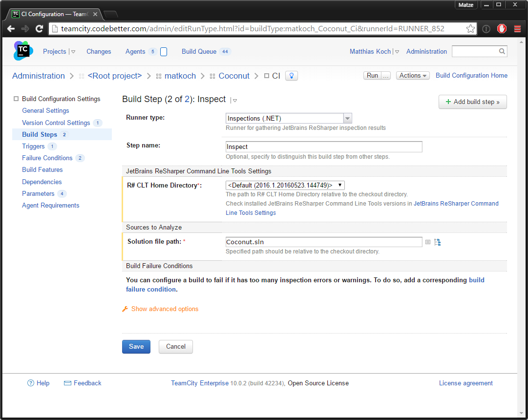Expand the build step selector arrow after Inspect
This screenshot has height=420, width=528.
click(x=235, y=101)
